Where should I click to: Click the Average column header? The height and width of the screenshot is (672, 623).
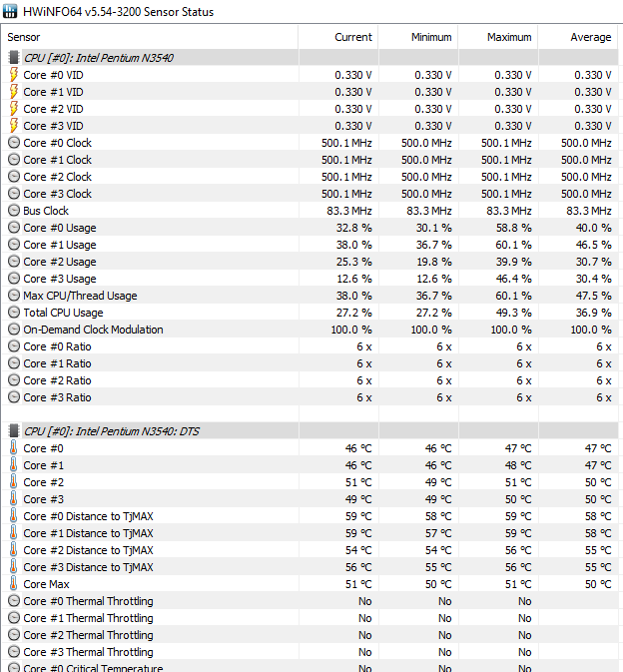[590, 37]
